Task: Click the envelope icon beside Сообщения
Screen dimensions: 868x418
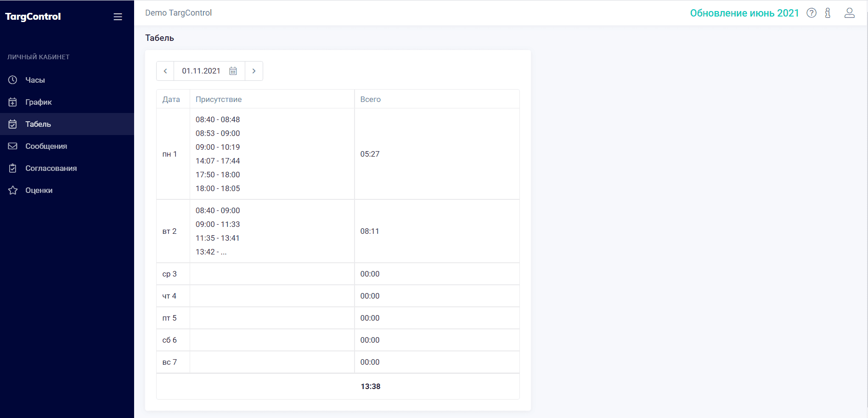Action: tap(13, 146)
